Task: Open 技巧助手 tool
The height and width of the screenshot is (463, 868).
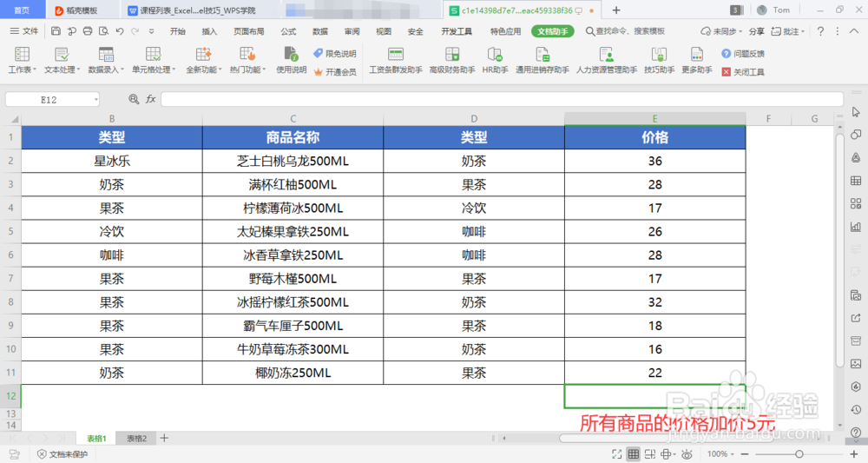Action: coord(659,60)
